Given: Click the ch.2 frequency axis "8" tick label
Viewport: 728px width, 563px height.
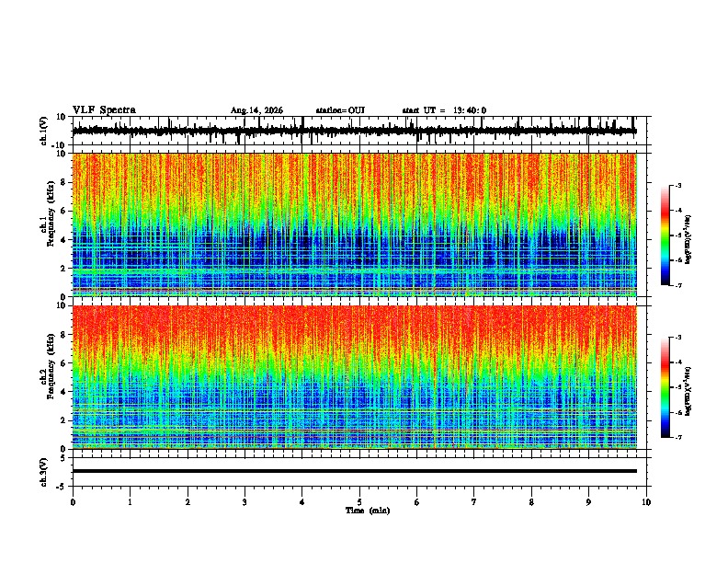Looking at the screenshot, I should tap(63, 335).
